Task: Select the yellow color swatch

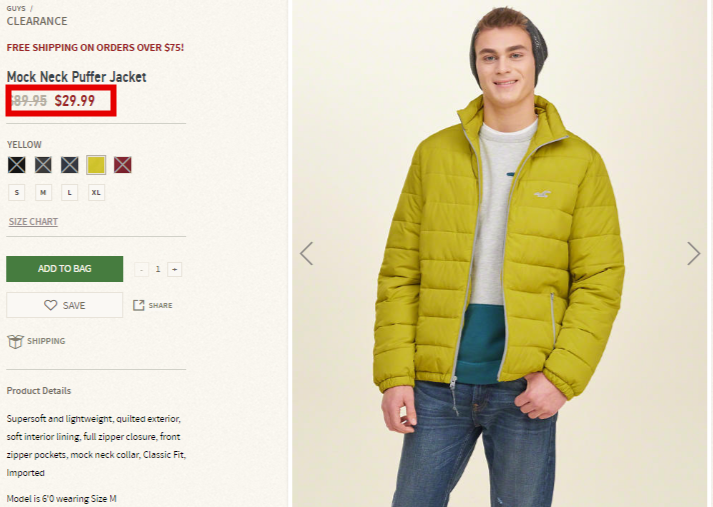Action: 96,165
